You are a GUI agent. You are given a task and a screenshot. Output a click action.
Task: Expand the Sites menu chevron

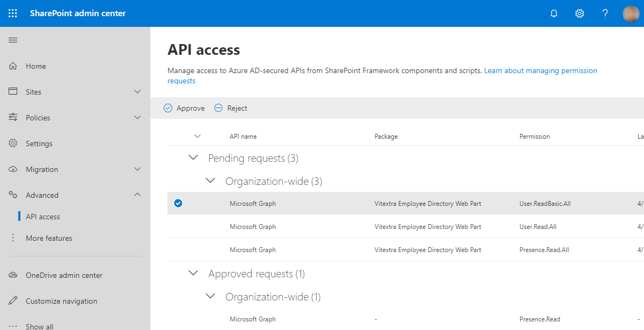[x=137, y=92]
